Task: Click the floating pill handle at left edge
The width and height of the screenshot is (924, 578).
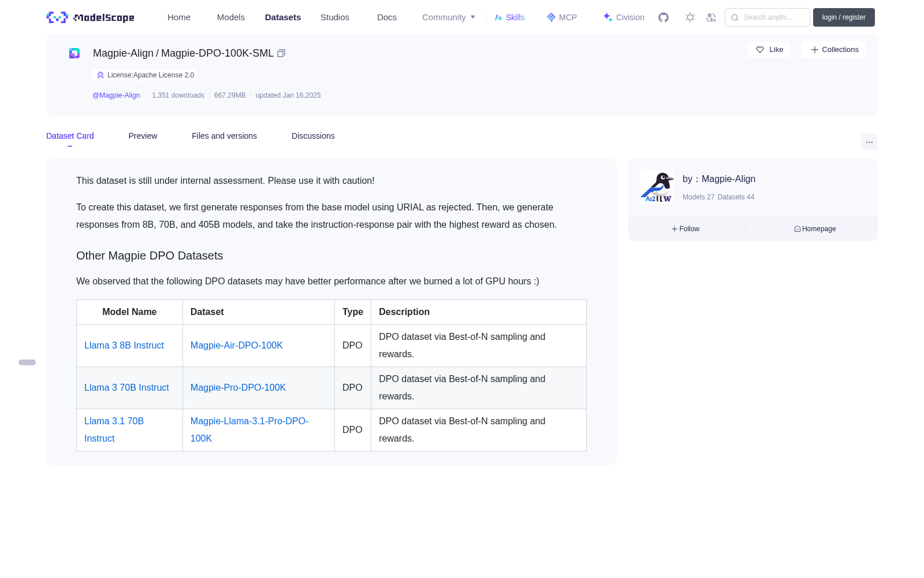Action: 27,362
